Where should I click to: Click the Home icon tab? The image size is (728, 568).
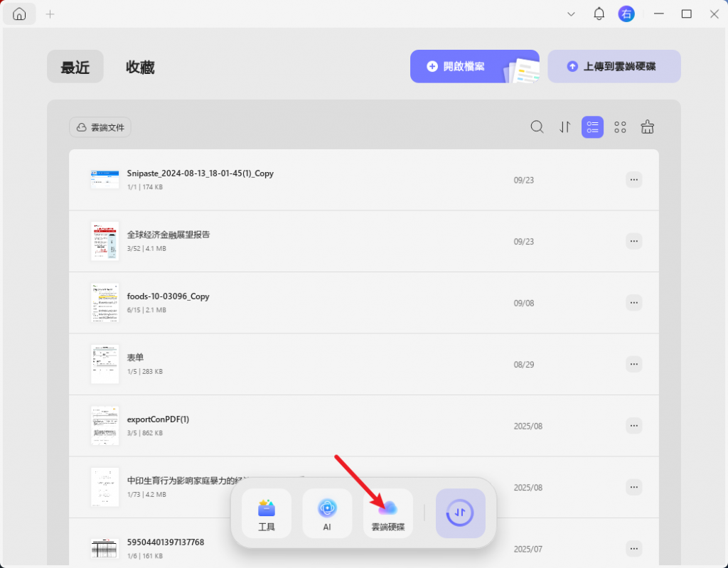point(19,14)
